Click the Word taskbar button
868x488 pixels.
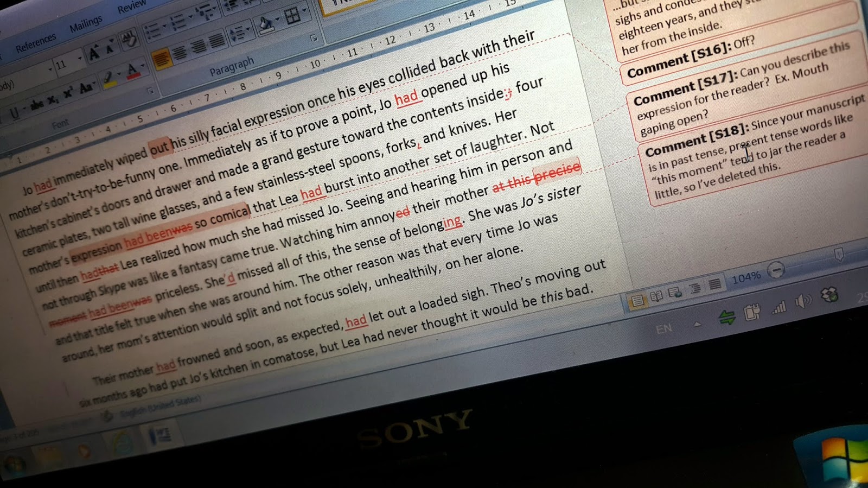(161, 435)
